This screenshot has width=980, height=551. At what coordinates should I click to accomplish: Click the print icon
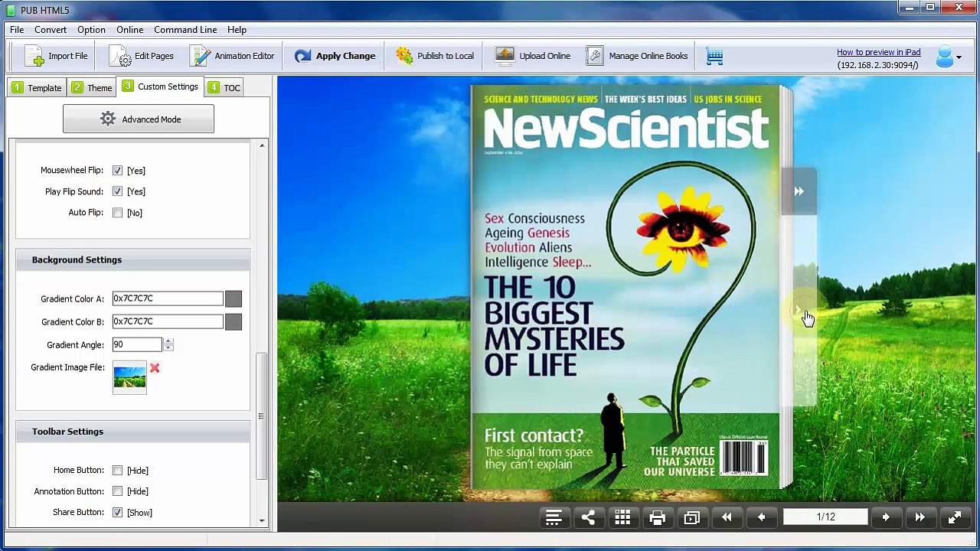click(x=657, y=517)
